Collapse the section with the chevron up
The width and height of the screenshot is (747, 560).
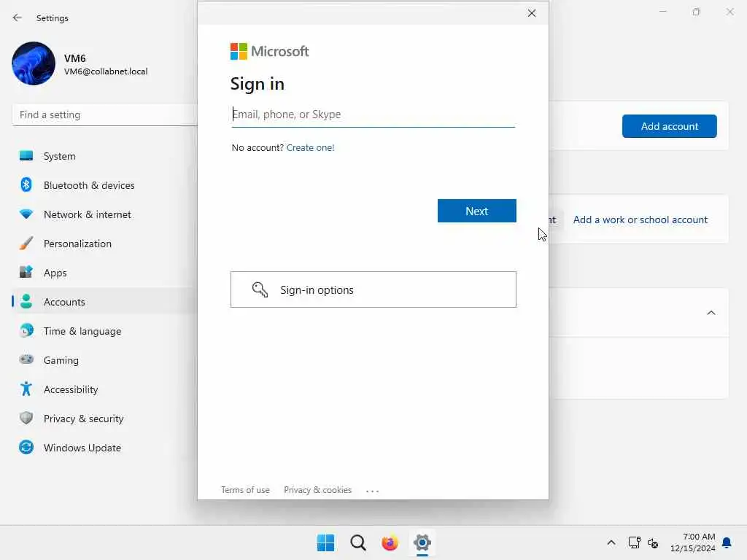[x=711, y=313]
